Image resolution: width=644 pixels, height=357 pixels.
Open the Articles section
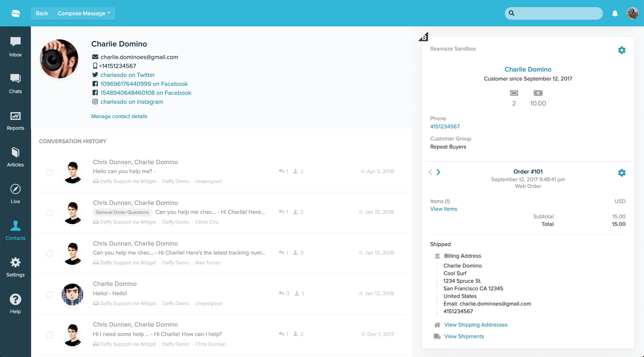15,156
